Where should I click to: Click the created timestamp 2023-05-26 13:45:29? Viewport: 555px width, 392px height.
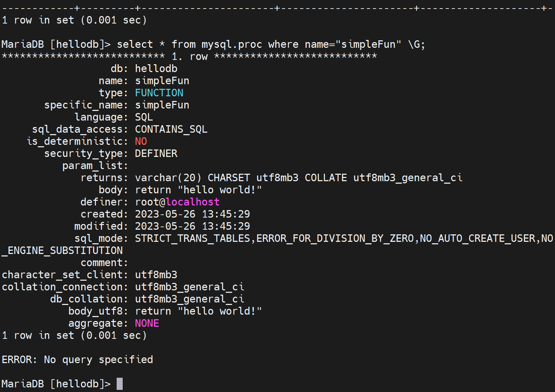[192, 214]
